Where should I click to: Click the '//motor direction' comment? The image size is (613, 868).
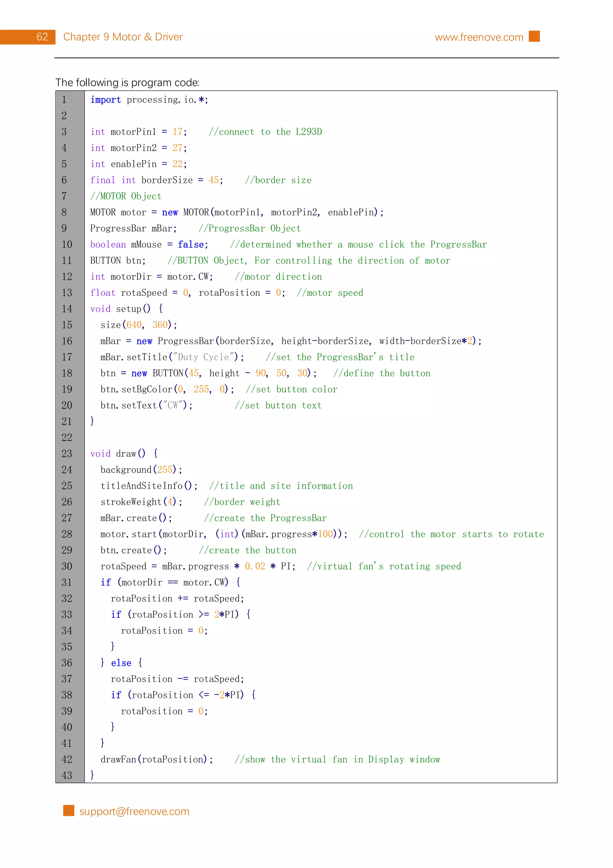[x=278, y=277]
